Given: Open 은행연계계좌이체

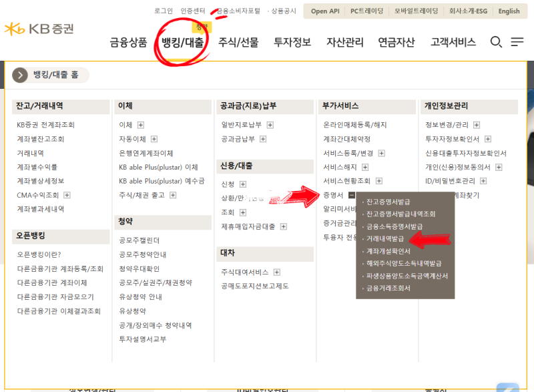Looking at the screenshot, I should coord(146,153).
